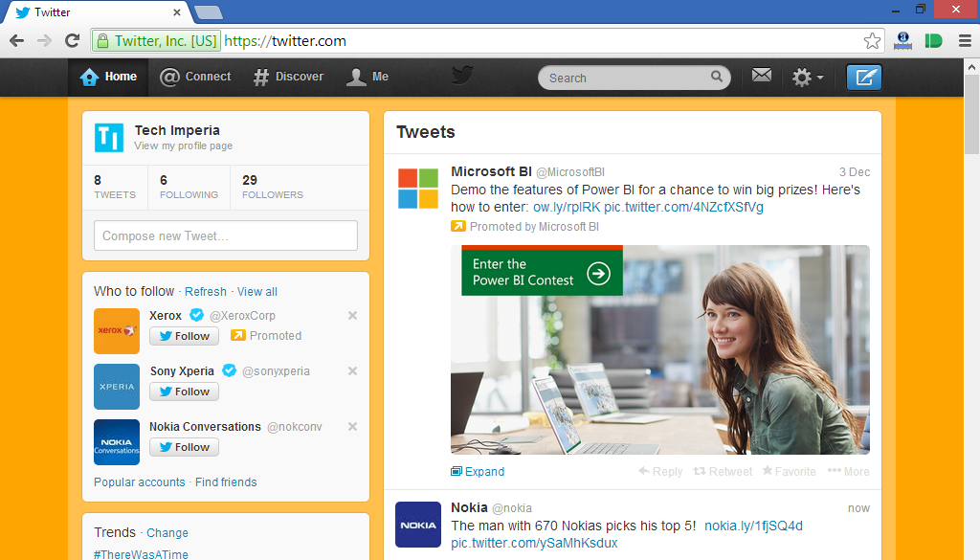Open the 3 Dec tweet timestamp
Screen dimensions: 980x560
pyautogui.click(x=855, y=172)
